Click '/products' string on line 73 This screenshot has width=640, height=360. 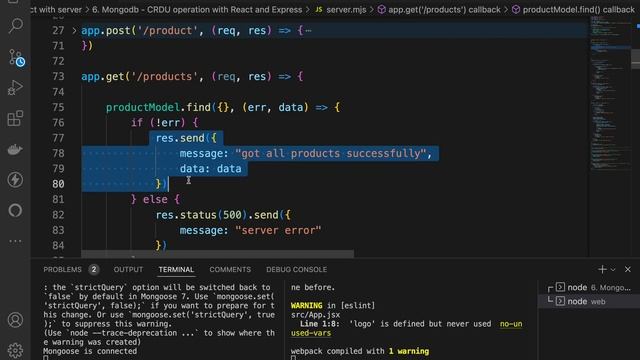(164, 76)
